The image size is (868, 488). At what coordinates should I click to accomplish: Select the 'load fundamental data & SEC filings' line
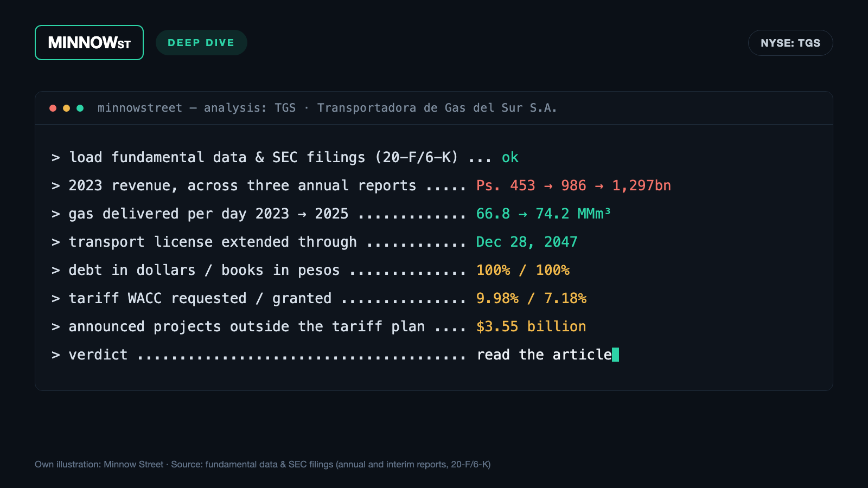point(285,157)
